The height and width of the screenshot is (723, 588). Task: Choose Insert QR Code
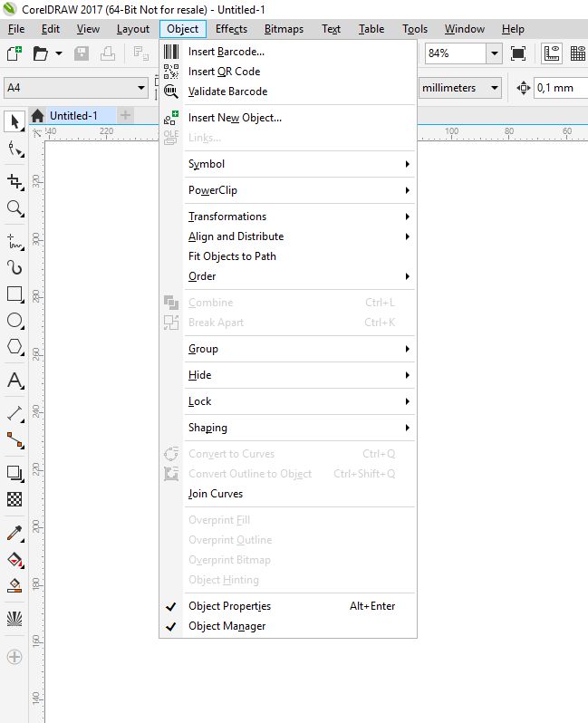(x=288, y=72)
